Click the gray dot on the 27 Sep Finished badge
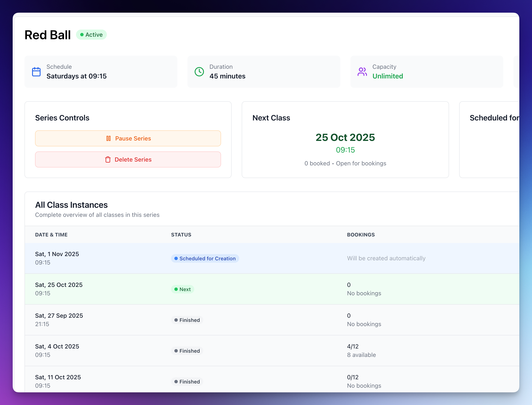This screenshot has height=405, width=532. [x=176, y=320]
